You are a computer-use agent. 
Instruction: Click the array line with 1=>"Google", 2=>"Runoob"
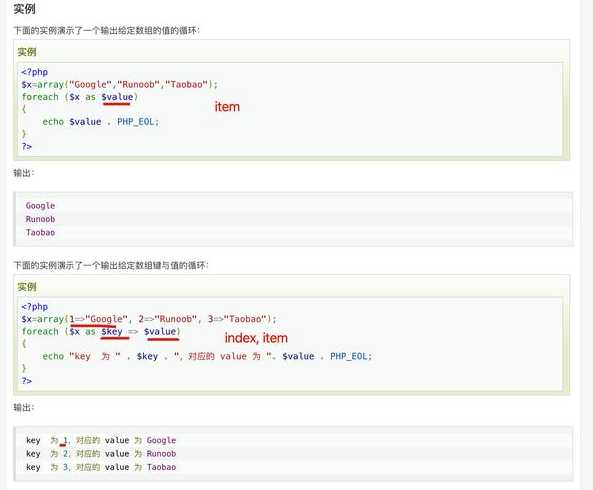[149, 319]
